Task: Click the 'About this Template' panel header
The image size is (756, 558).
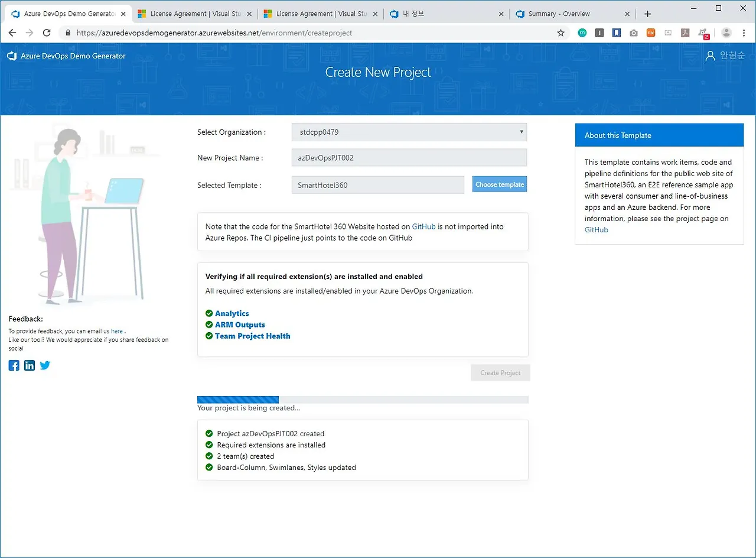Action: click(659, 135)
